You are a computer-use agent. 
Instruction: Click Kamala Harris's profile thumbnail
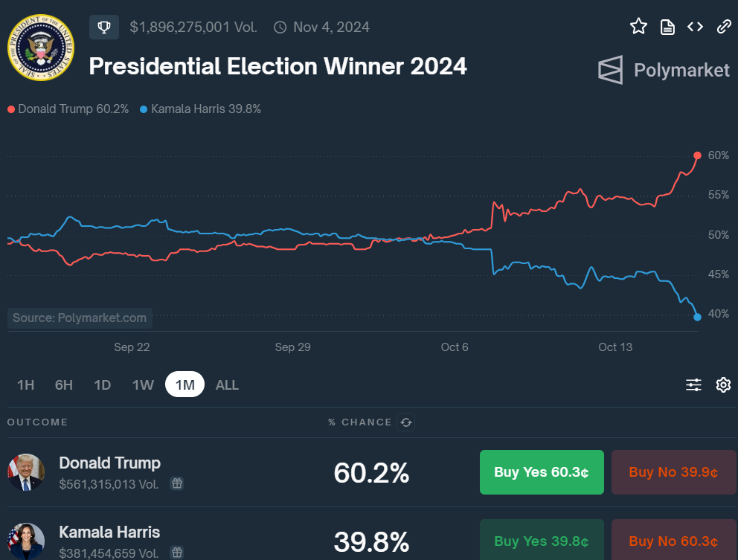pyautogui.click(x=26, y=541)
